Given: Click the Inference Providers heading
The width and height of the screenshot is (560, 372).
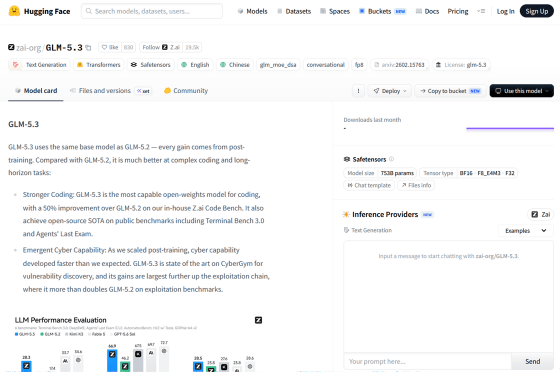Looking at the screenshot, I should click(x=385, y=214).
